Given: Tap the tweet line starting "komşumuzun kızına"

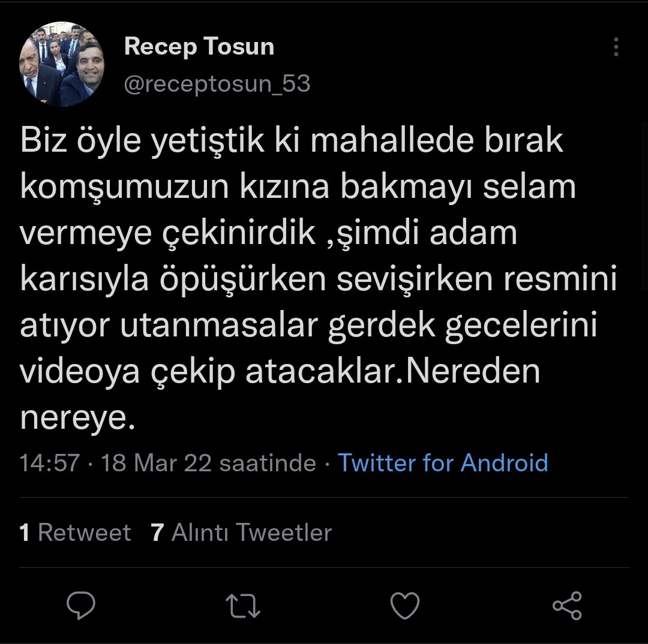Looking at the screenshot, I should pos(298,187).
